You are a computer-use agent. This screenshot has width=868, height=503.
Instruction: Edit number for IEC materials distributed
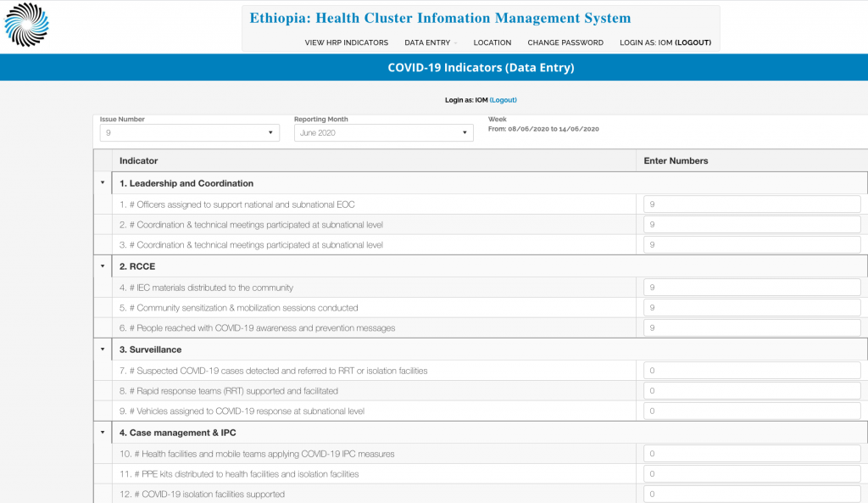click(x=752, y=288)
